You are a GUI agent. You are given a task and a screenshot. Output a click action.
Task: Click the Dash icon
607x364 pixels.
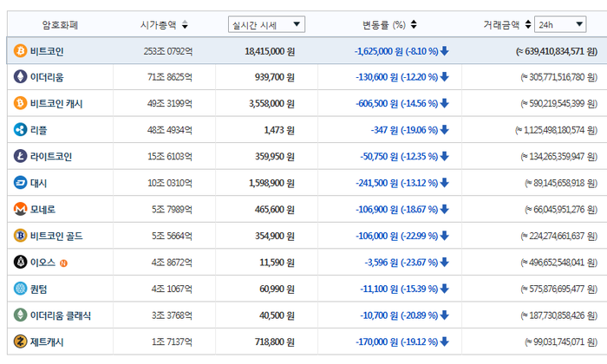(20, 183)
